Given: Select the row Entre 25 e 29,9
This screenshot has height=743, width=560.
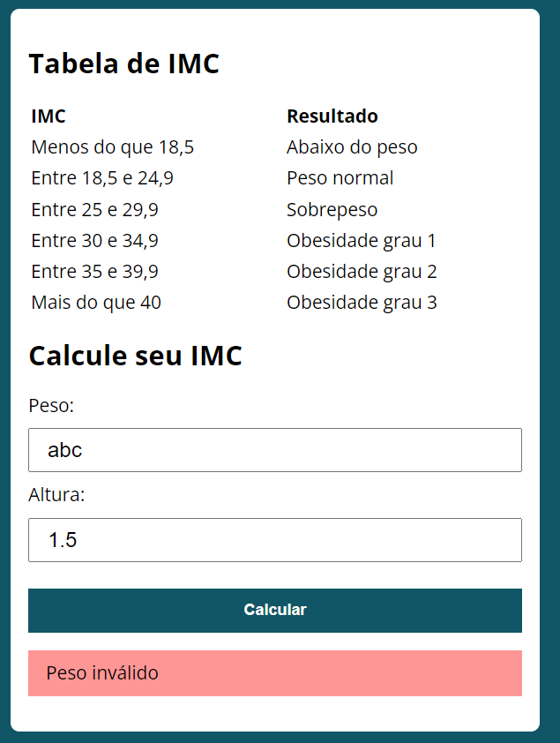Looking at the screenshot, I should 93,209.
